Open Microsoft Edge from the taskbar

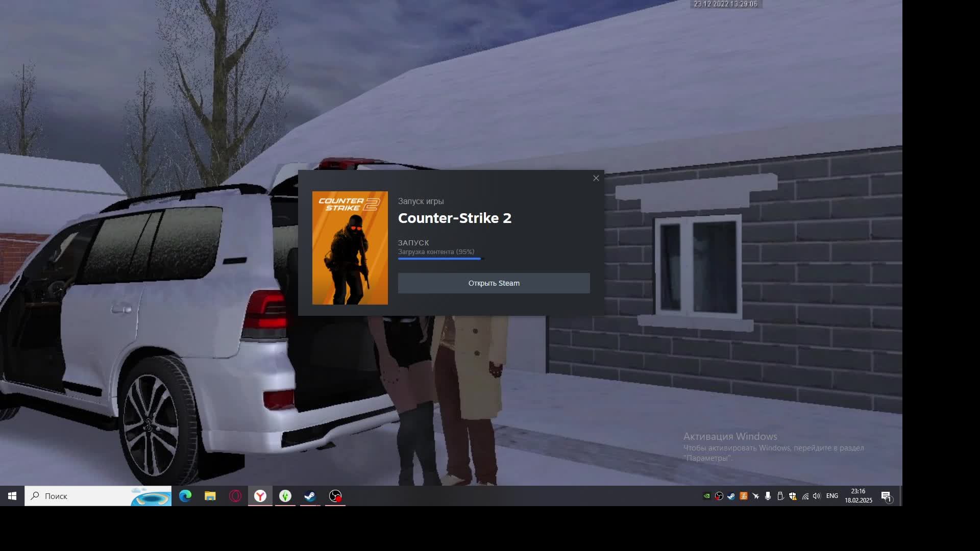[185, 496]
